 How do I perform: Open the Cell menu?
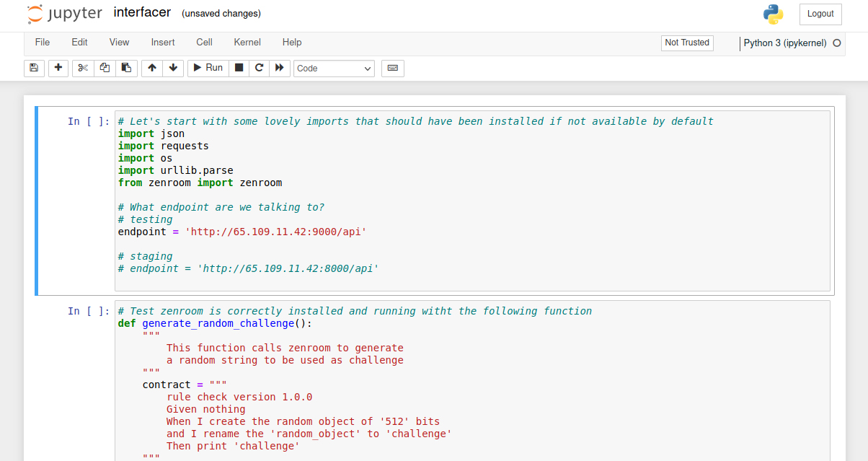click(204, 43)
